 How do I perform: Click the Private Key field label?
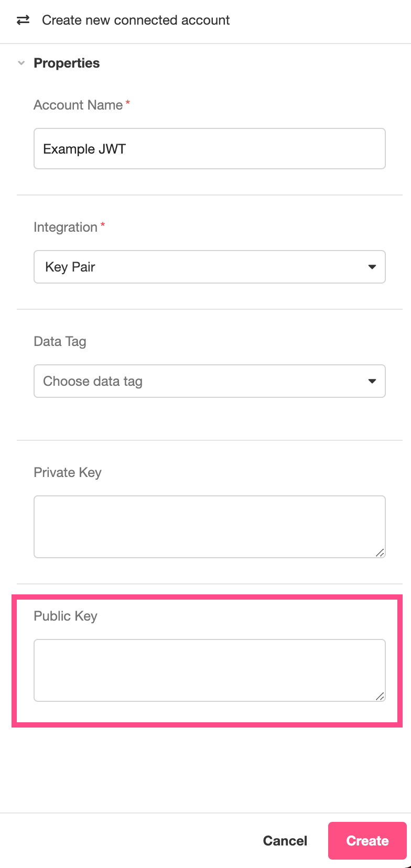[x=68, y=472]
